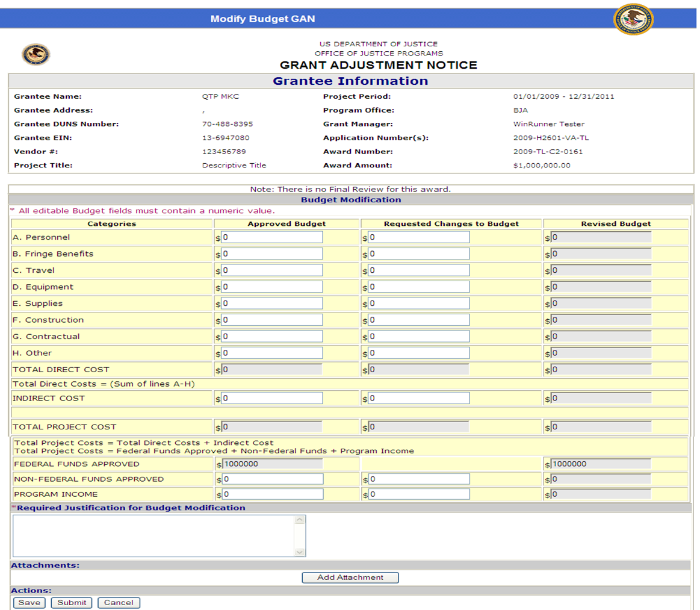Click the Other Requested Changes field
The image size is (700, 610).
(419, 353)
